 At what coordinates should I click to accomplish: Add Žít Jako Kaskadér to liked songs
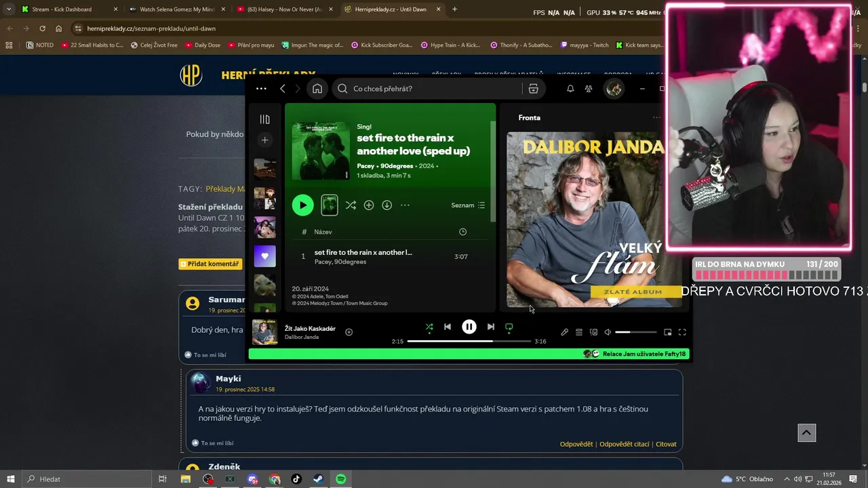point(349,332)
